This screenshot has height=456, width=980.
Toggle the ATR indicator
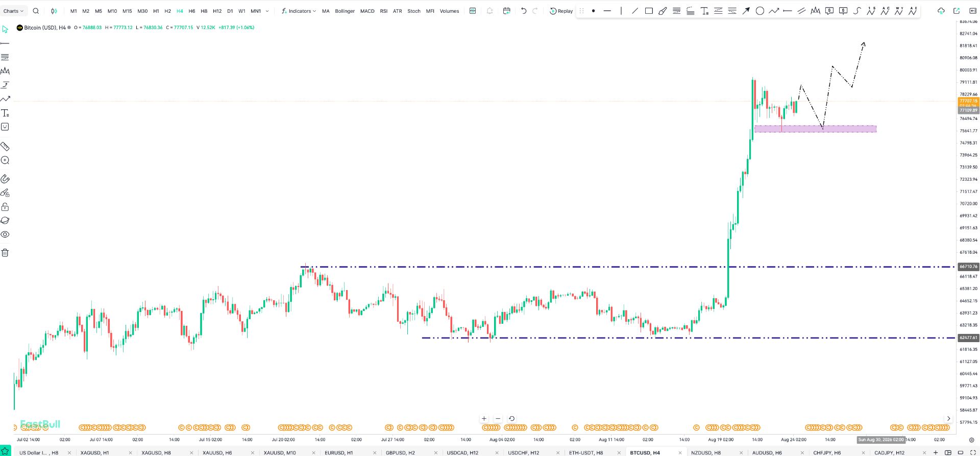398,11
